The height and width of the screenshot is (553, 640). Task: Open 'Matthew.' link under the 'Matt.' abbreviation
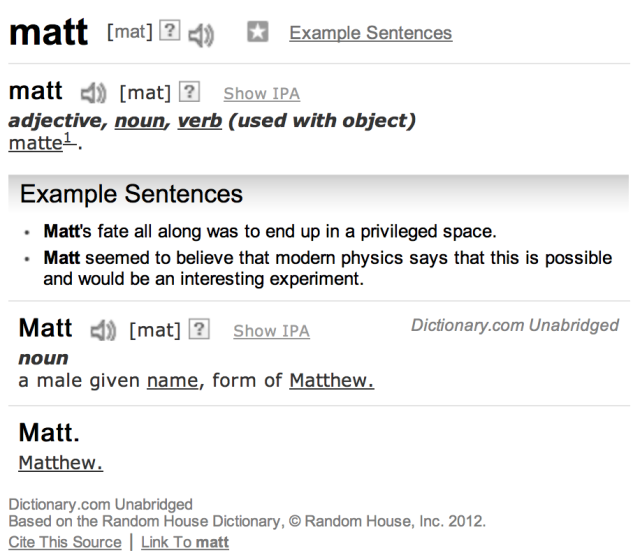61,464
